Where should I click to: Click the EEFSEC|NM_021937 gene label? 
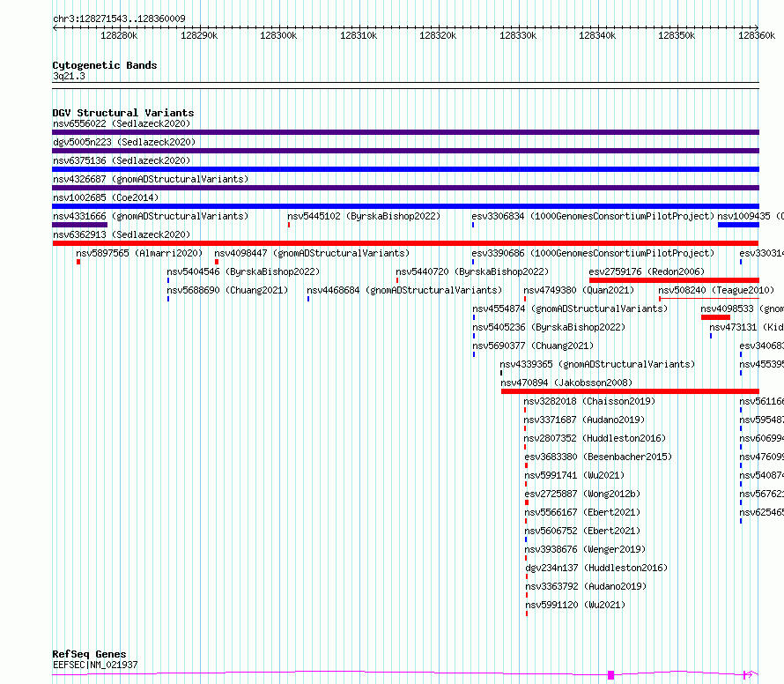pyautogui.click(x=95, y=665)
